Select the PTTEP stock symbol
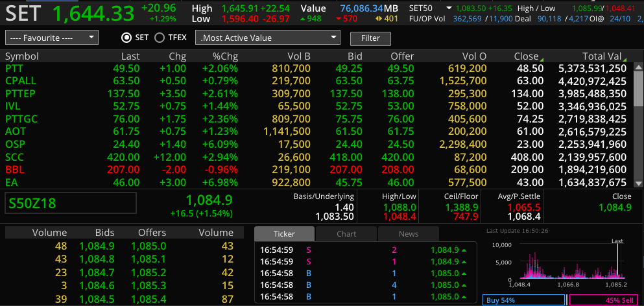 (x=20, y=93)
